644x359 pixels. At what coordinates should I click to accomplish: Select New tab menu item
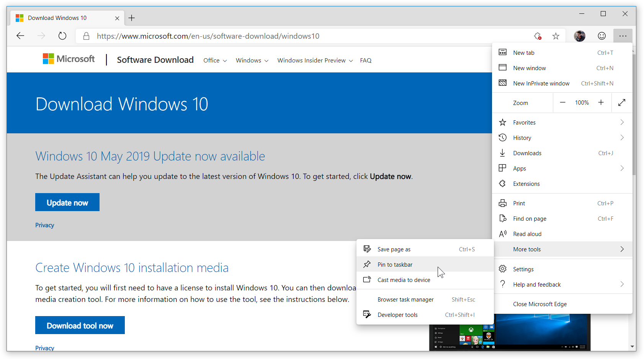coord(562,52)
